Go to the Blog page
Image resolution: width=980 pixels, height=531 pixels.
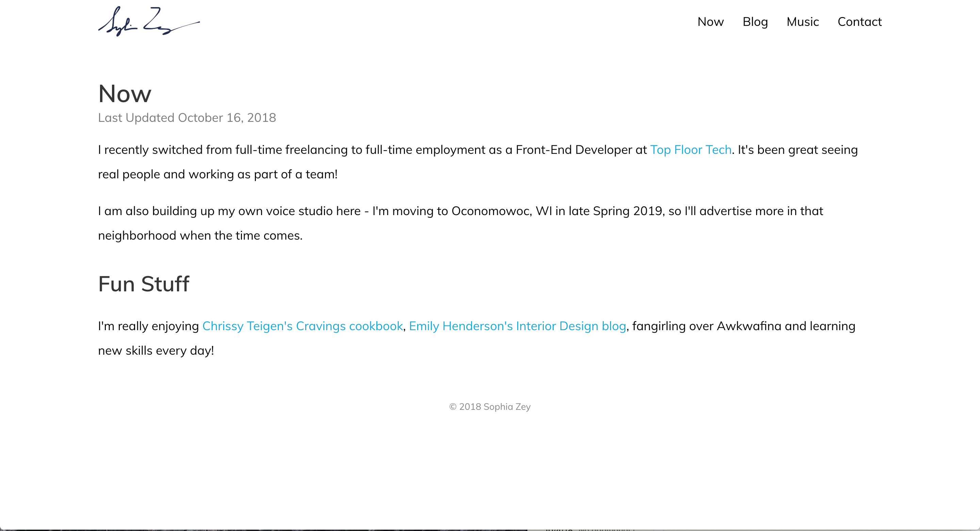coord(755,22)
